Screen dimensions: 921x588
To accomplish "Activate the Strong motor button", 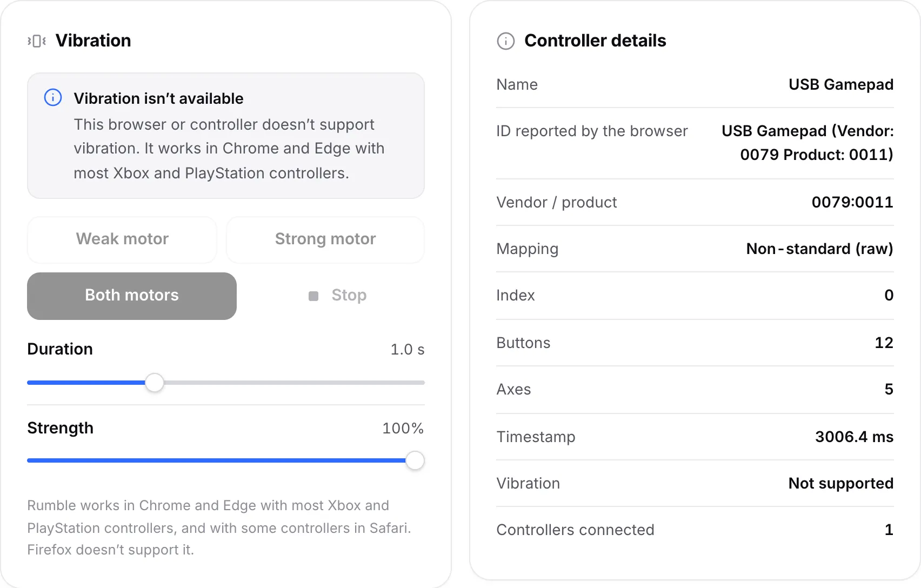I will click(x=325, y=239).
